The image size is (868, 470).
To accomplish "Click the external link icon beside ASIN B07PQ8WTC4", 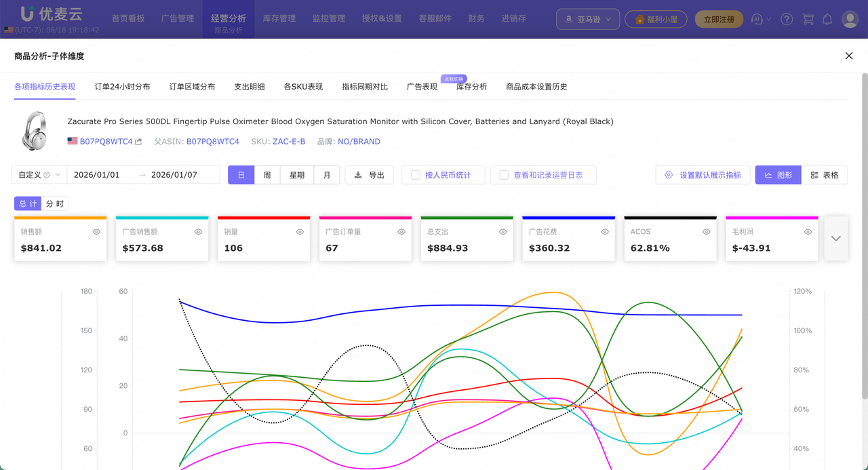I will (139, 142).
